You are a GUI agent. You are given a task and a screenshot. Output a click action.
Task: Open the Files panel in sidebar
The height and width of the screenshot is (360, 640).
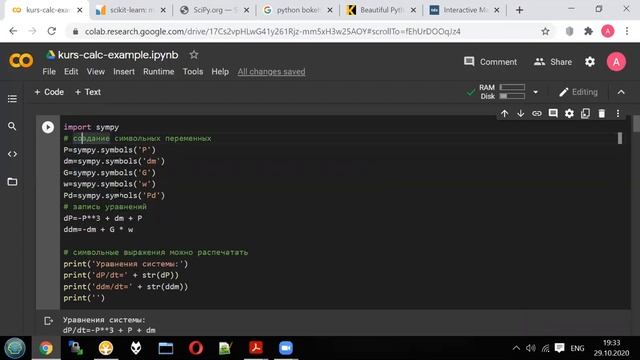[x=12, y=182]
